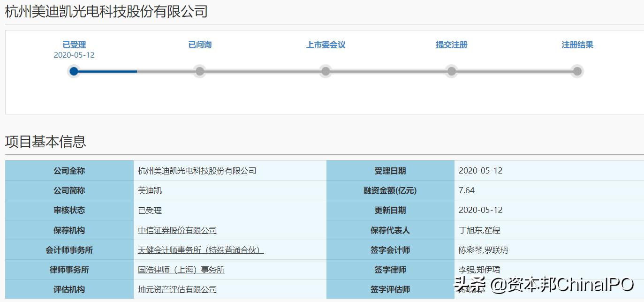Click the 项目基本信息 section heading
This screenshot has width=644, height=302.
45,141
